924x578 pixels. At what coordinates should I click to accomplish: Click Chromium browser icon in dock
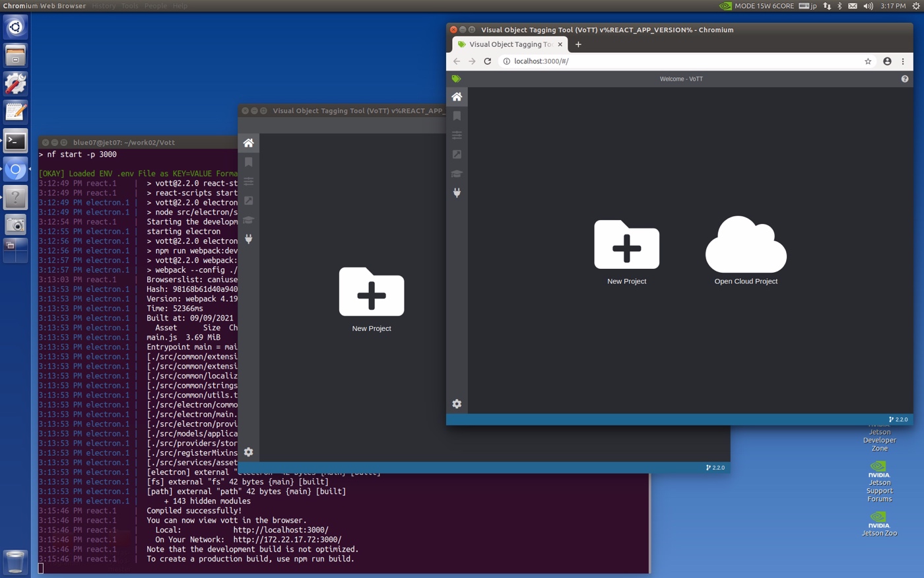tap(15, 170)
